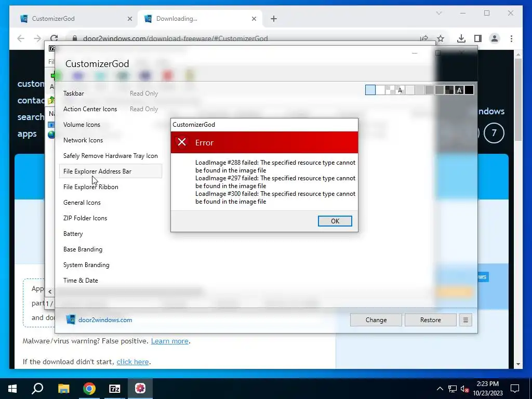This screenshot has width=532, height=399.
Task: Go back in Chrome
Action: click(x=21, y=38)
